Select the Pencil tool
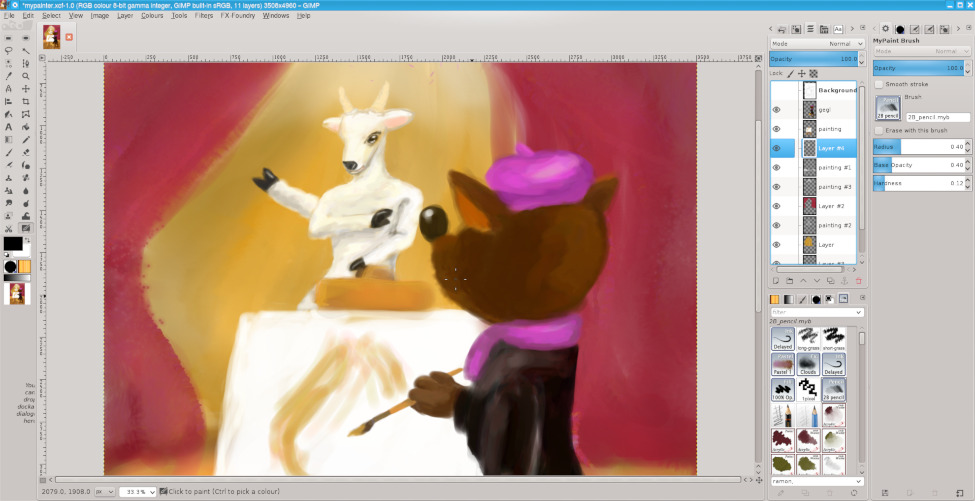Viewport: 975px width, 501px height. point(25,139)
